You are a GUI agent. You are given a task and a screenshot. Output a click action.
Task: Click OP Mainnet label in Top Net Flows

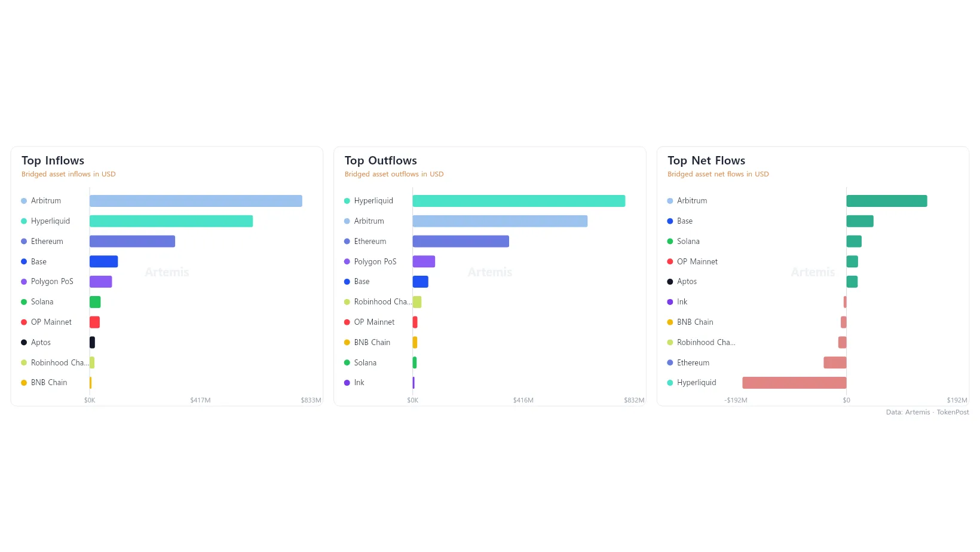point(697,261)
